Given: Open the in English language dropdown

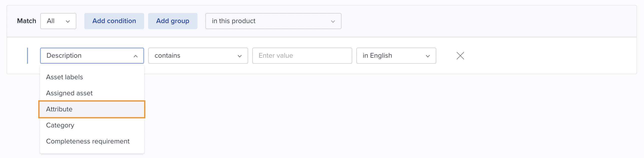Looking at the screenshot, I should point(396,56).
